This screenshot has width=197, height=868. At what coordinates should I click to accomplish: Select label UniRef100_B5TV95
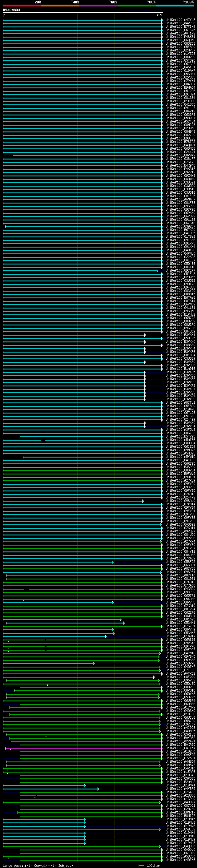pyautogui.click(x=180, y=436)
